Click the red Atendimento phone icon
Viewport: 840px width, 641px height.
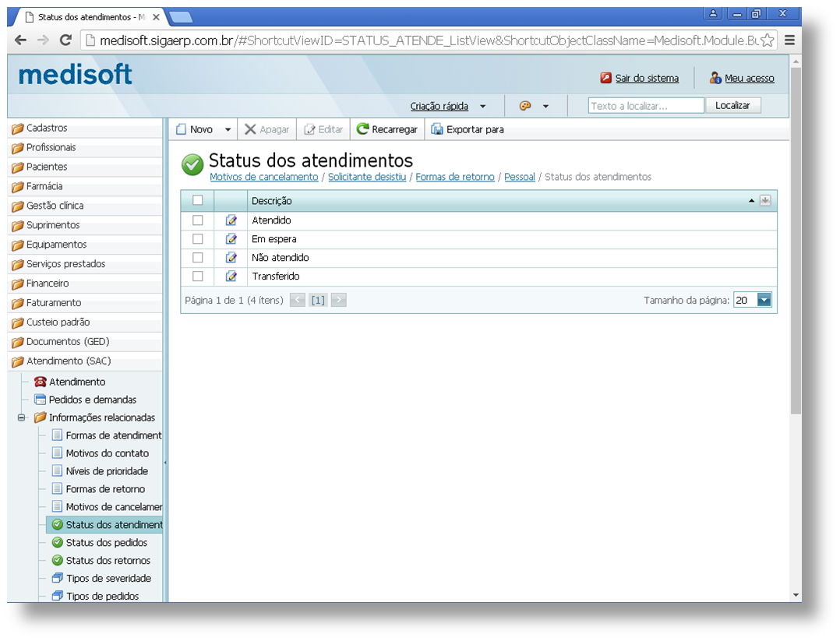coord(41,382)
